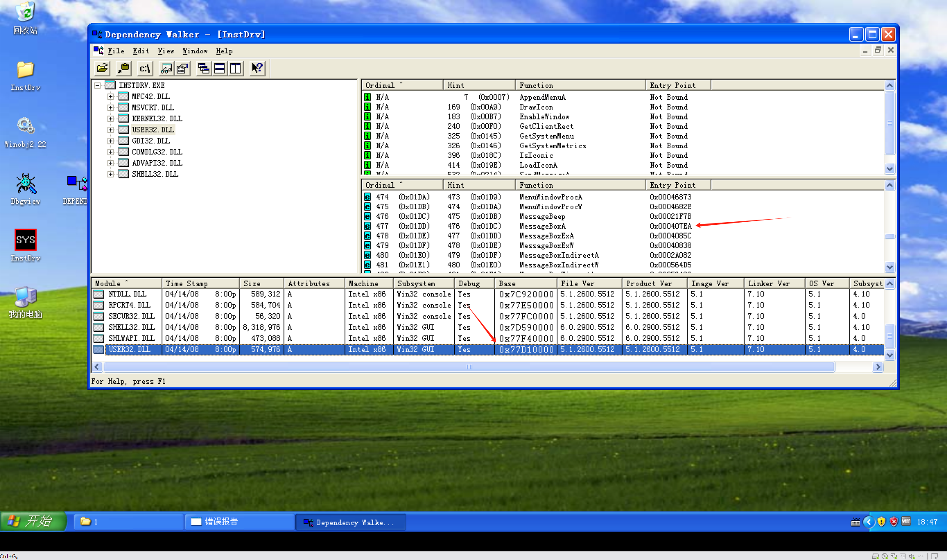
Task: Expand the KERNEL32.DLL tree node
Action: pyautogui.click(x=110, y=118)
